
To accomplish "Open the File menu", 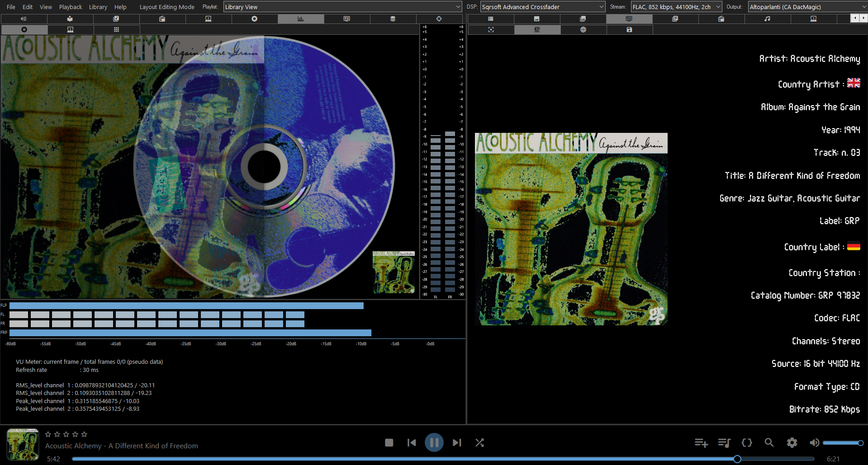I will [x=11, y=7].
